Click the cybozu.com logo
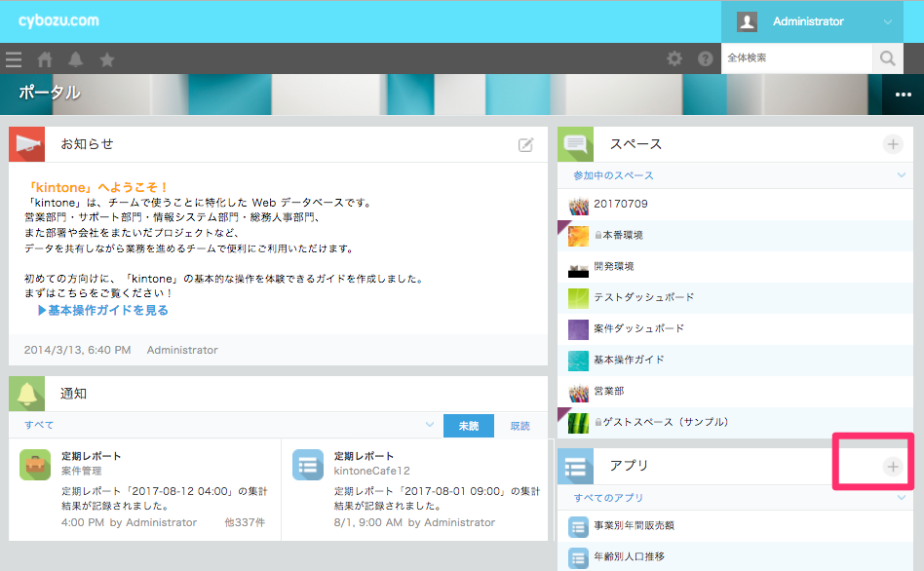 58,20
